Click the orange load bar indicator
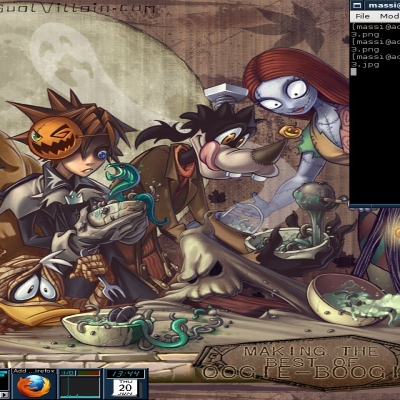 point(88,373)
